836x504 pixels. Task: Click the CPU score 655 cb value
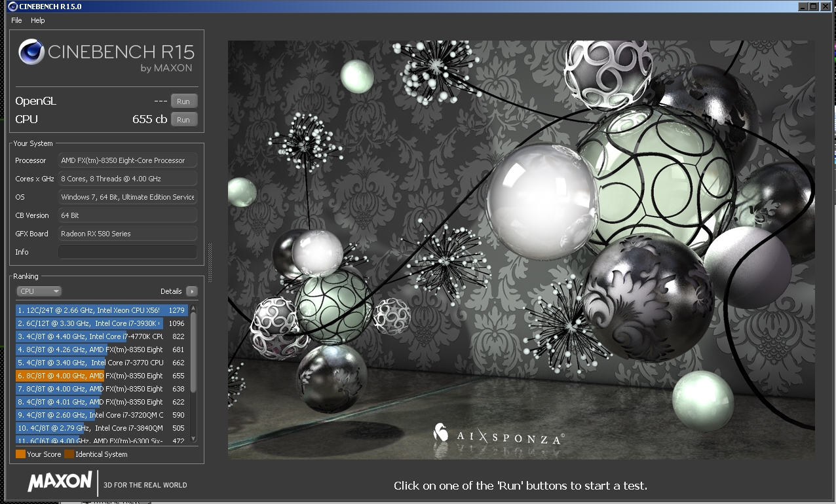149,119
